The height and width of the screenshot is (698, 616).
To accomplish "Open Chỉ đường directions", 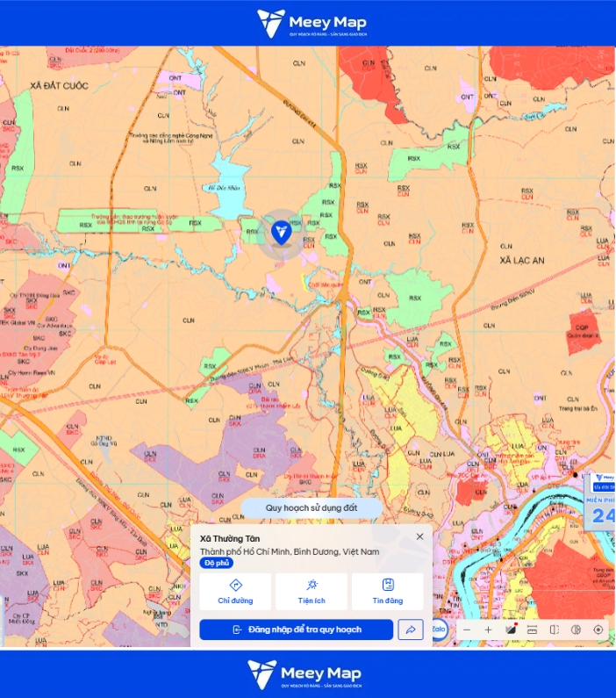I will [x=235, y=592].
